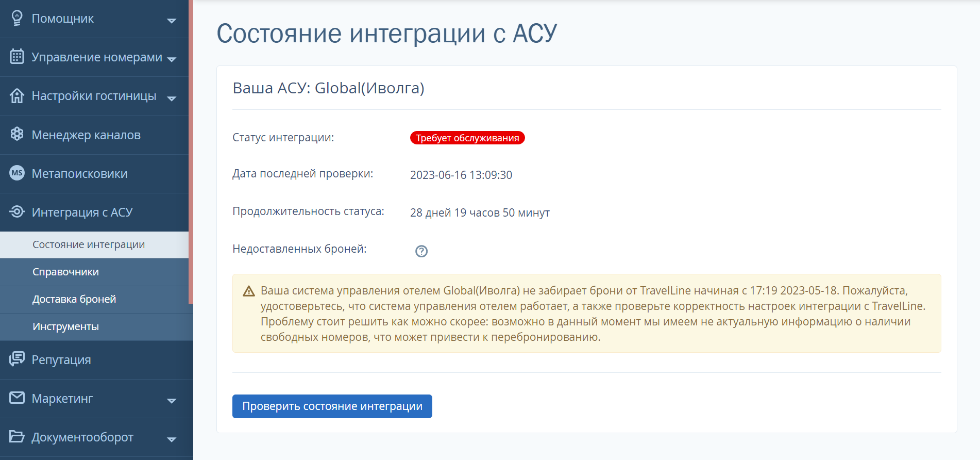This screenshot has width=980, height=460.
Task: Click the heading Ваша АСУ: Global(Иволга)
Action: coord(329,88)
